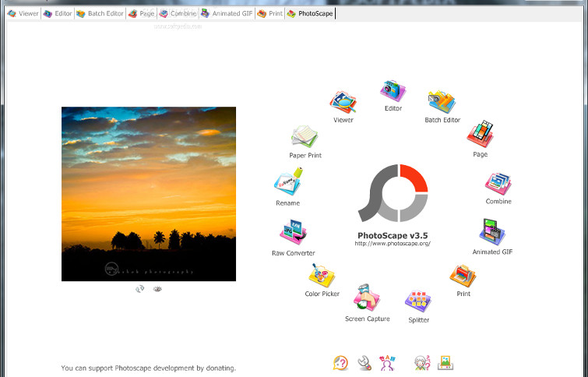Visit the http://www.photoscape.org/ link
Viewport: 588px width, 377px height.
tap(393, 244)
